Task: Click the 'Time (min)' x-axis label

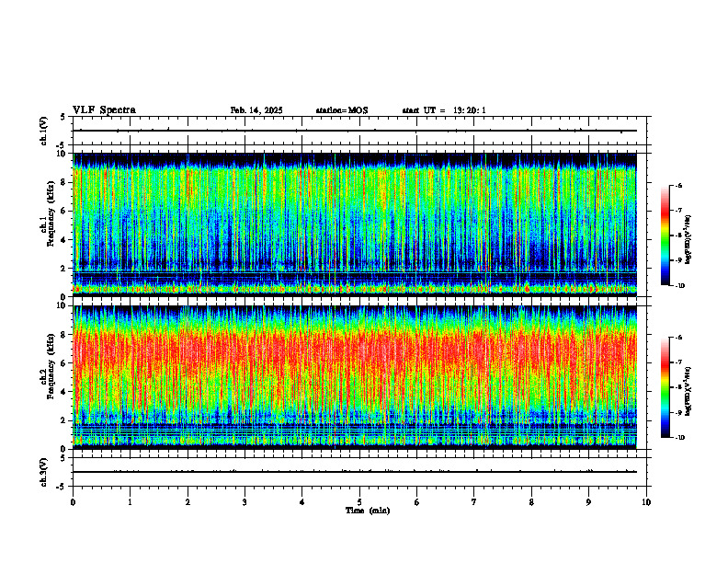Action: tap(368, 511)
